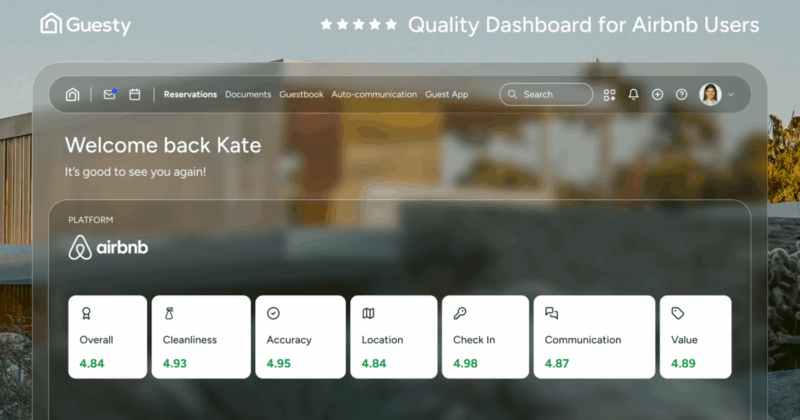Click the plus circle add icon

(657, 94)
